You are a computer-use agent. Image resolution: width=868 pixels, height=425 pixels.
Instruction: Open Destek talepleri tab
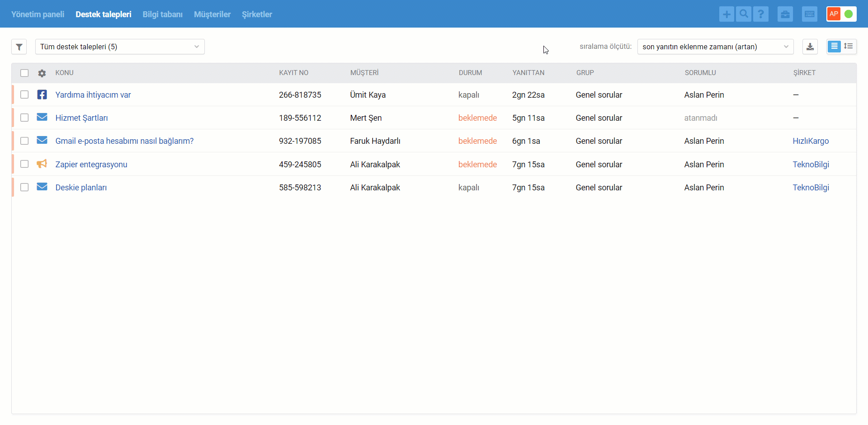104,14
